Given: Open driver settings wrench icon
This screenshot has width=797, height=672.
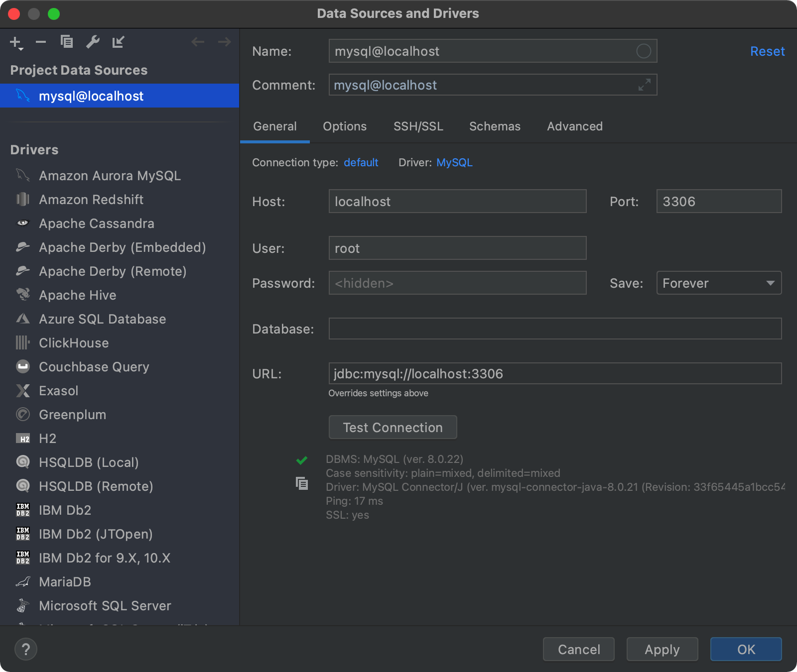Looking at the screenshot, I should [x=93, y=42].
